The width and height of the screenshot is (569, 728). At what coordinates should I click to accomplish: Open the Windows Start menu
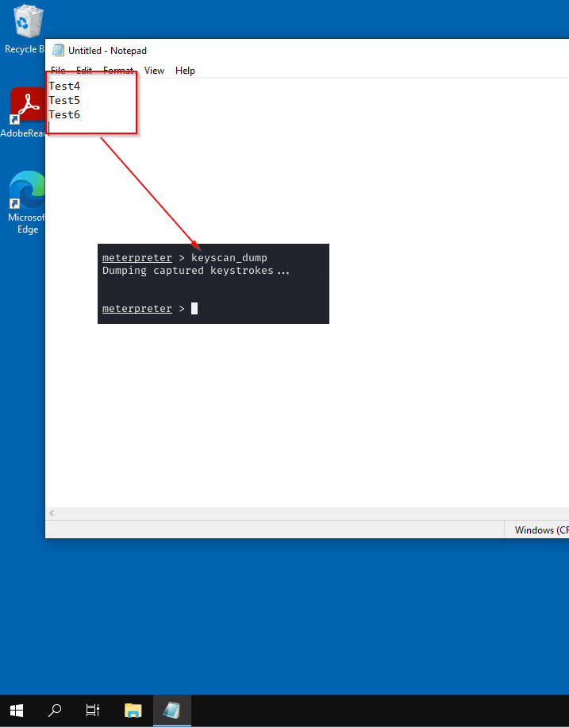16,711
